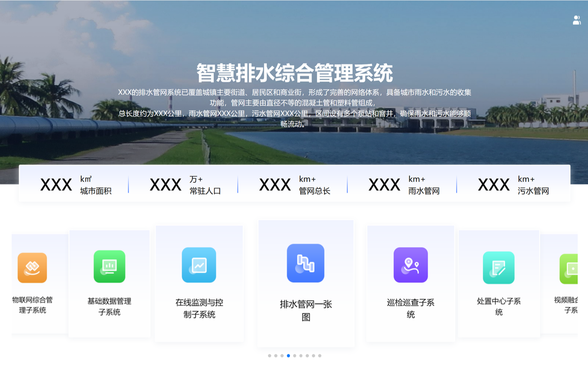
Task: Click the orange 物联网综合管理 icon
Action: click(x=32, y=268)
